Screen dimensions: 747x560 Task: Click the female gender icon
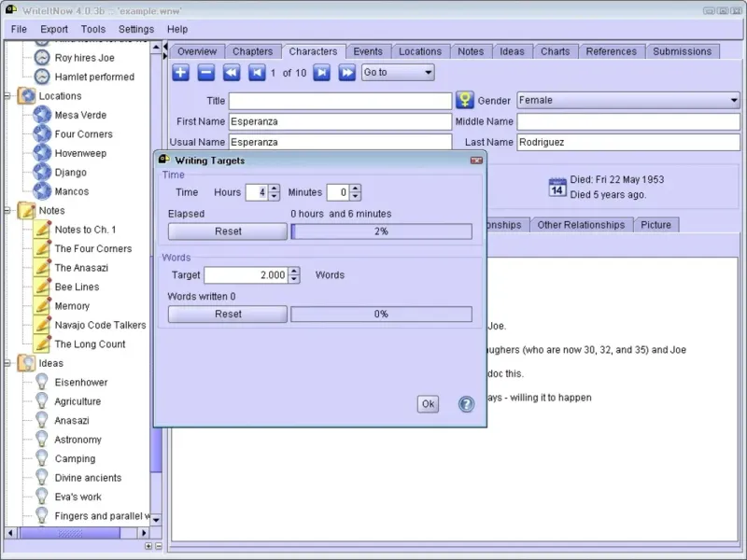[464, 100]
